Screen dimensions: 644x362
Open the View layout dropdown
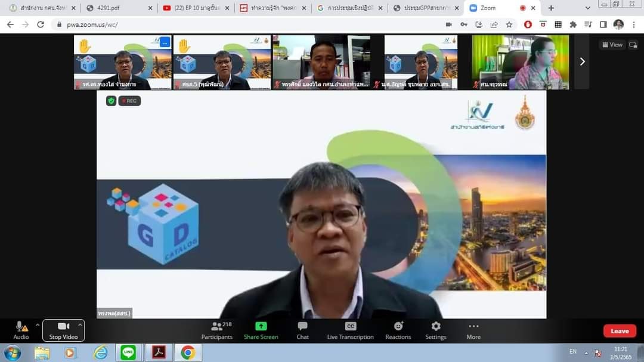click(x=612, y=45)
